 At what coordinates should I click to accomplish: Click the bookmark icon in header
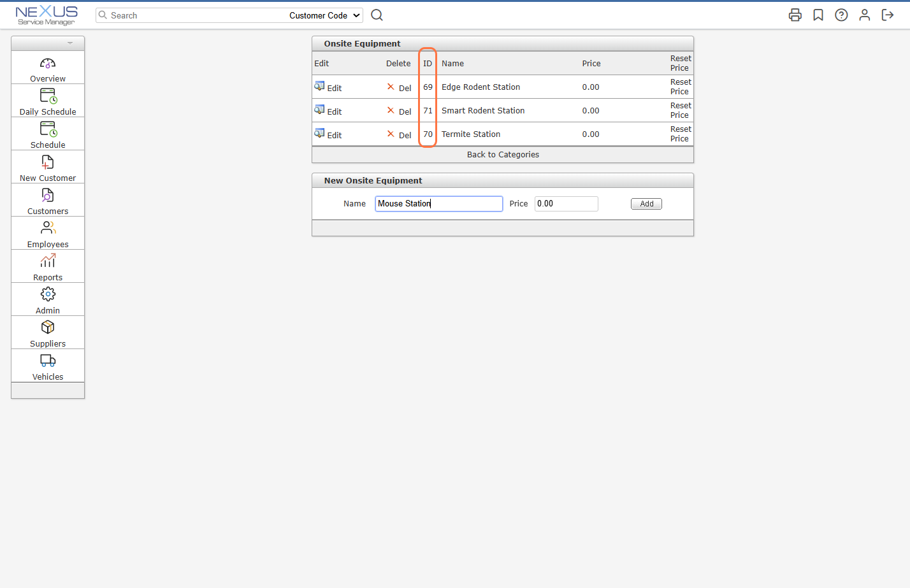click(818, 15)
